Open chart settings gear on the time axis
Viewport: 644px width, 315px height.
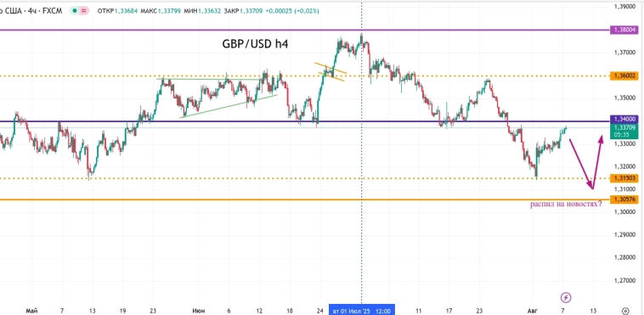tap(625, 311)
